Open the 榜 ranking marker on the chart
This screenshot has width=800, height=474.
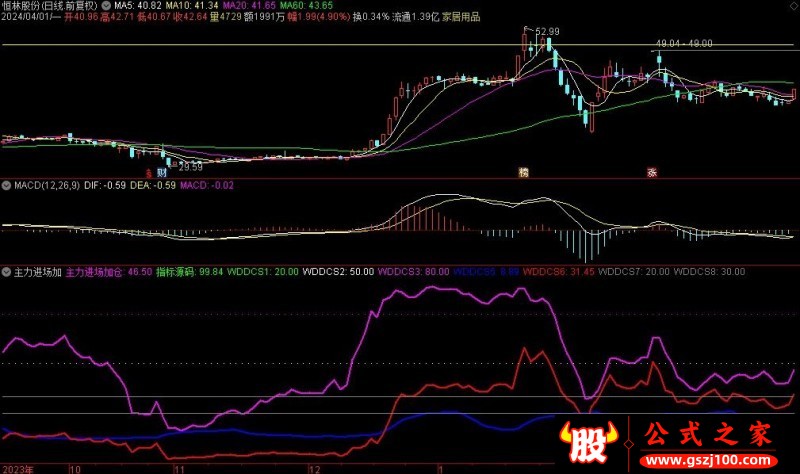point(523,172)
